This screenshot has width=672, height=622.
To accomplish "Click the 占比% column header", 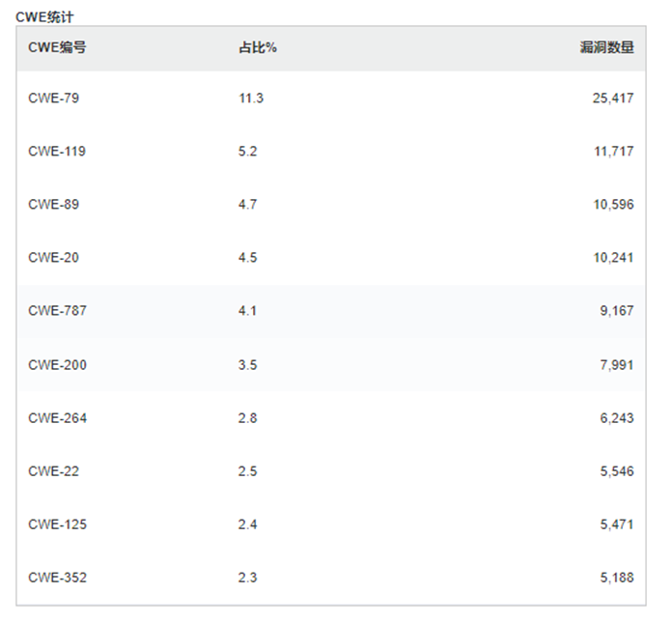I will 258,47.
